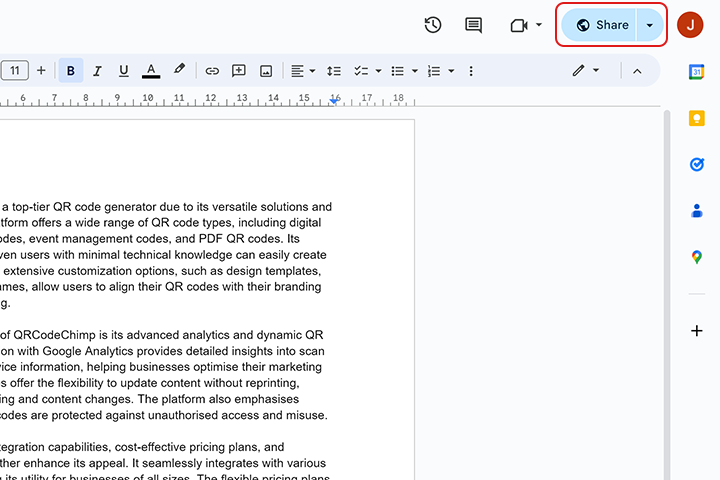The image size is (720, 480).
Task: Open editing mode pencil dropdown
Action: point(585,71)
